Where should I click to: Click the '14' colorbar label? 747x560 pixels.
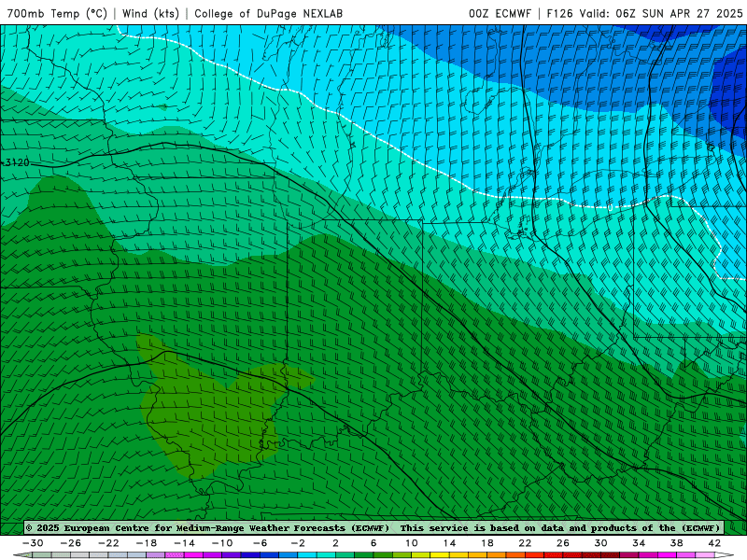tap(449, 543)
